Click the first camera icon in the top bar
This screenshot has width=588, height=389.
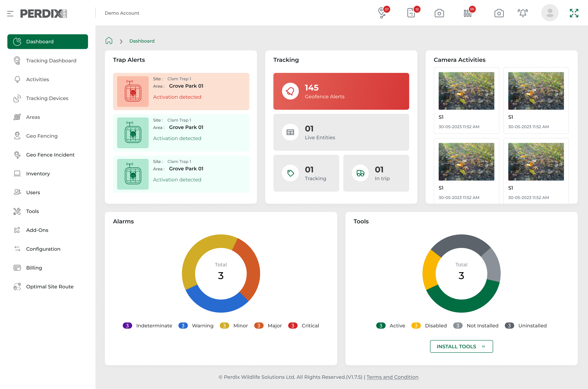[x=439, y=13]
